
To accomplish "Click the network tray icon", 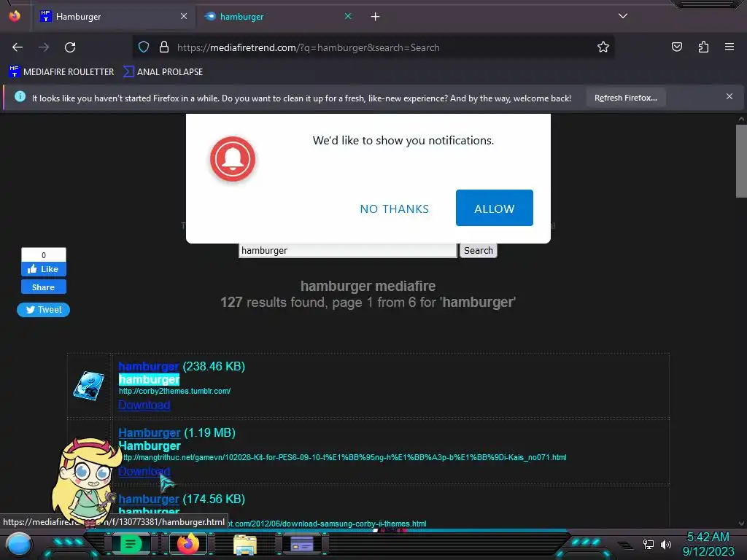I will [x=648, y=544].
